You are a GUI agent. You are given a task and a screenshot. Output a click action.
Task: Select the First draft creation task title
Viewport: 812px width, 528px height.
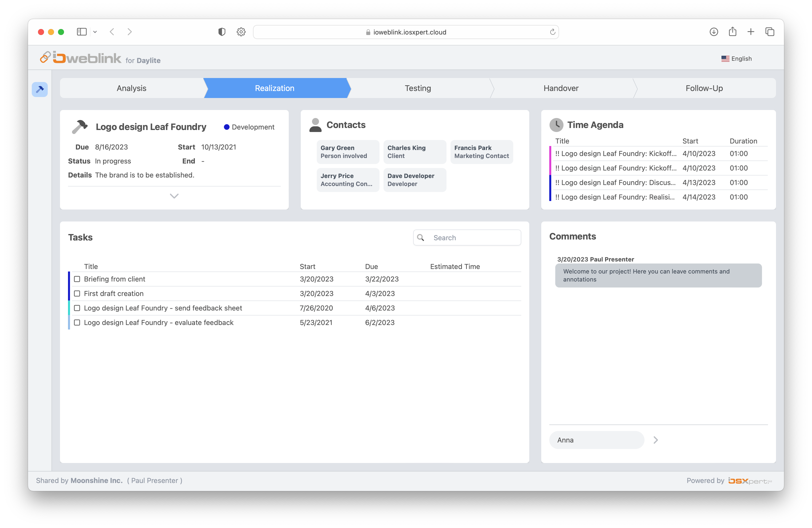113,294
